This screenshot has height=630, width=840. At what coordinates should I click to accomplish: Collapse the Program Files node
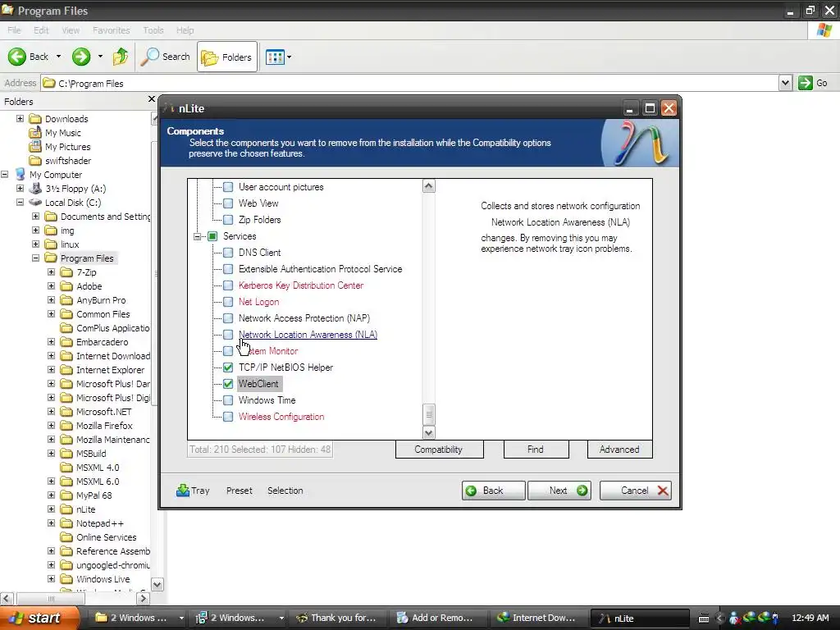point(35,258)
